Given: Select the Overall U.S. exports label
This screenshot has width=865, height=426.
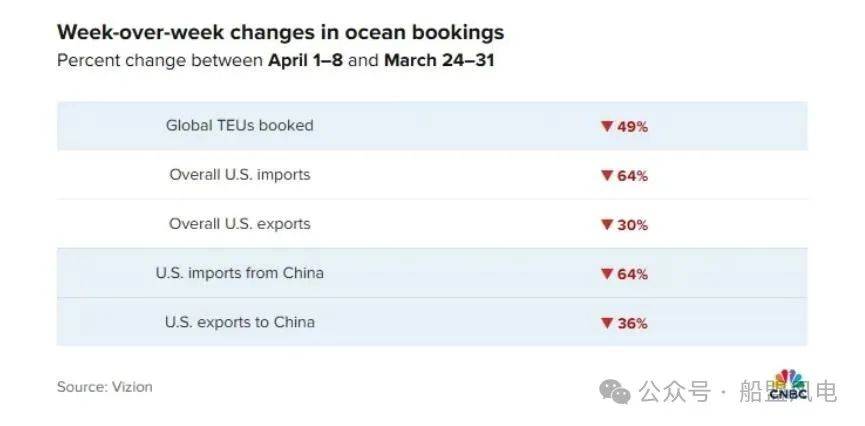Looking at the screenshot, I should (239, 224).
